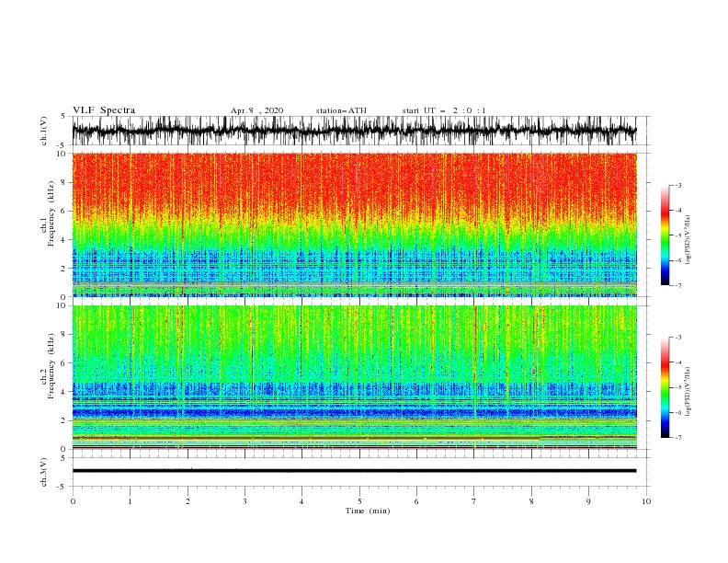Click time axis tick label '10'
This screenshot has width=728, height=563.
click(646, 501)
